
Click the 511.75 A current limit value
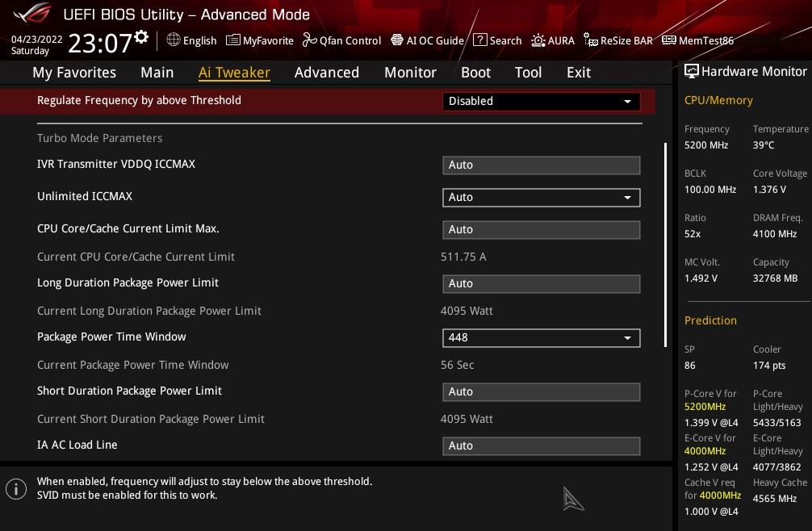(x=463, y=257)
